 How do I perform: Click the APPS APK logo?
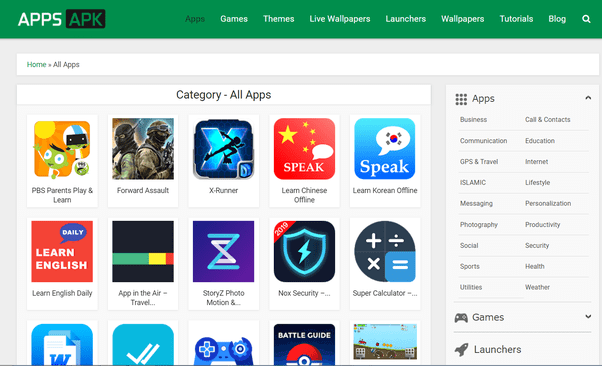tap(61, 19)
